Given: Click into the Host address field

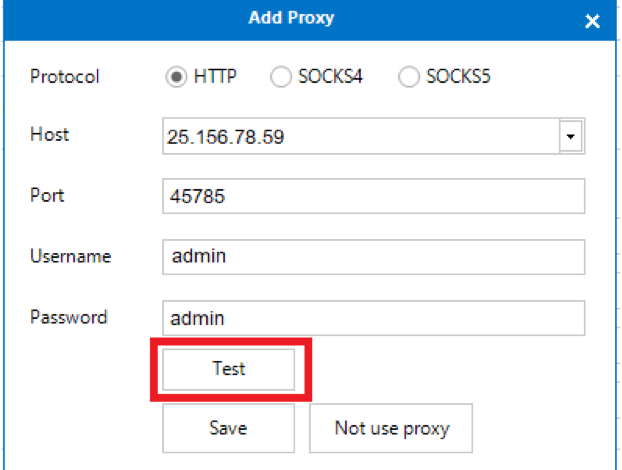Looking at the screenshot, I should coord(361,136).
